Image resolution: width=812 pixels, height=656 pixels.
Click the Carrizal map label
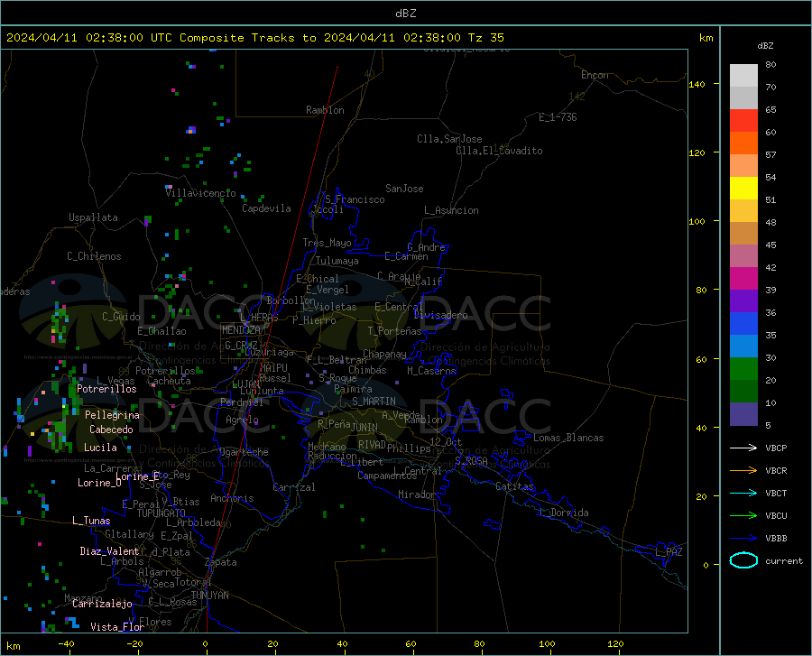click(x=293, y=487)
